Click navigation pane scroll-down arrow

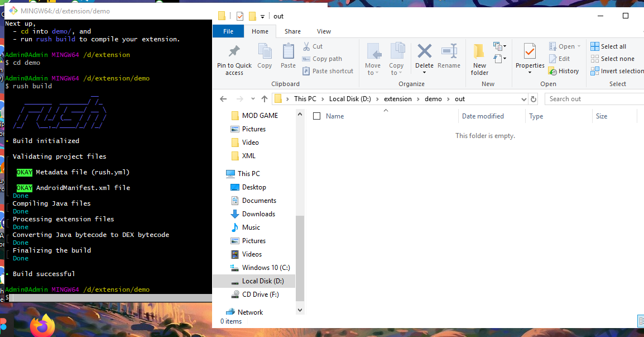click(300, 310)
